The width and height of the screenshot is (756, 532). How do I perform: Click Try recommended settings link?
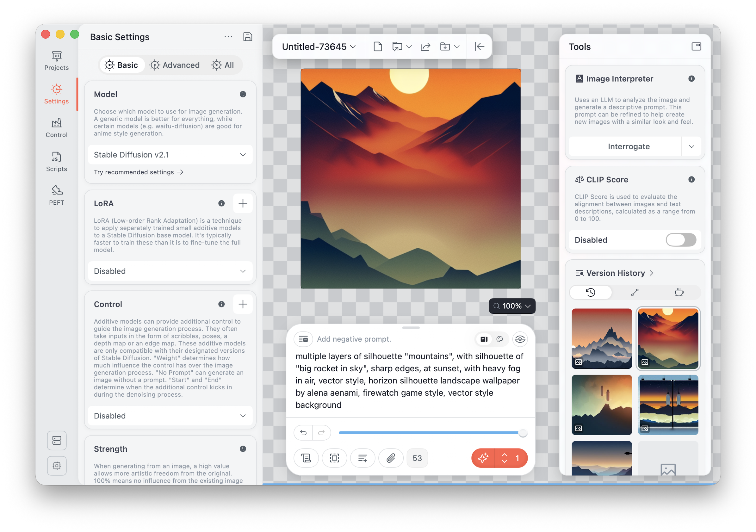[138, 172]
